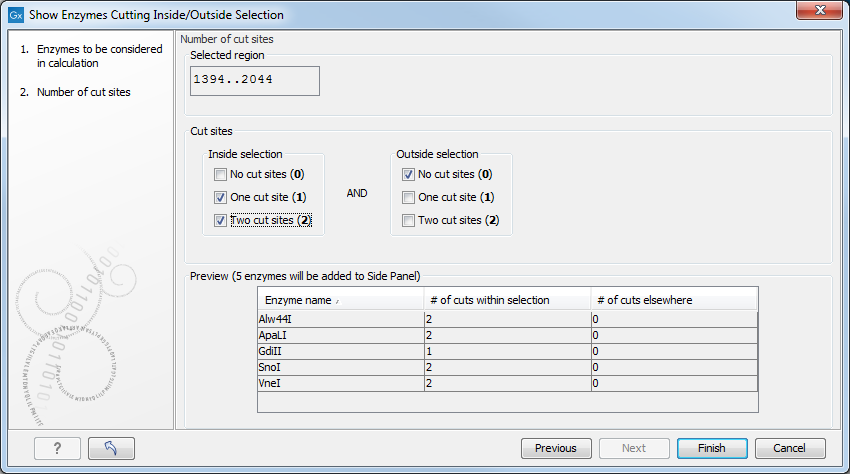
Task: Click the Finish button
Action: coord(712,448)
